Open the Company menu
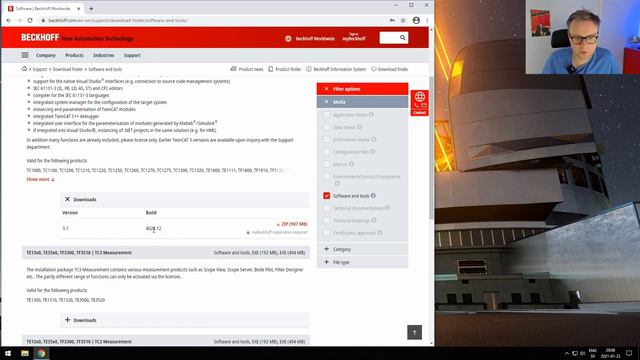Viewport: 640px width, 360px height. [46, 55]
